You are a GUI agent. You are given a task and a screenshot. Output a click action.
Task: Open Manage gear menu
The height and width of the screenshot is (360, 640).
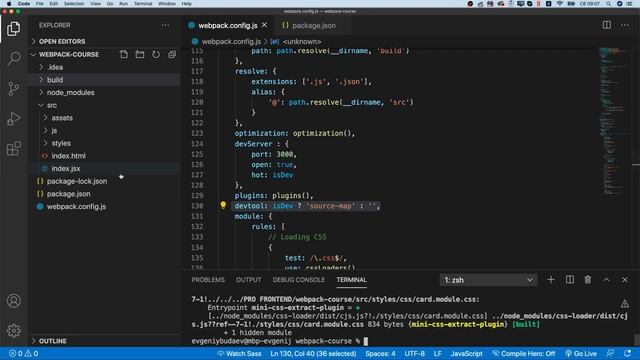click(x=13, y=330)
